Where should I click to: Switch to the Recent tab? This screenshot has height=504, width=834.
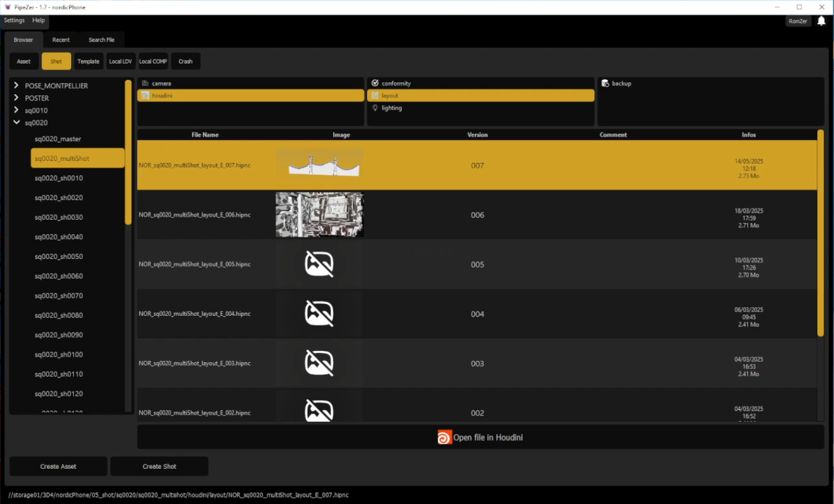click(x=61, y=40)
